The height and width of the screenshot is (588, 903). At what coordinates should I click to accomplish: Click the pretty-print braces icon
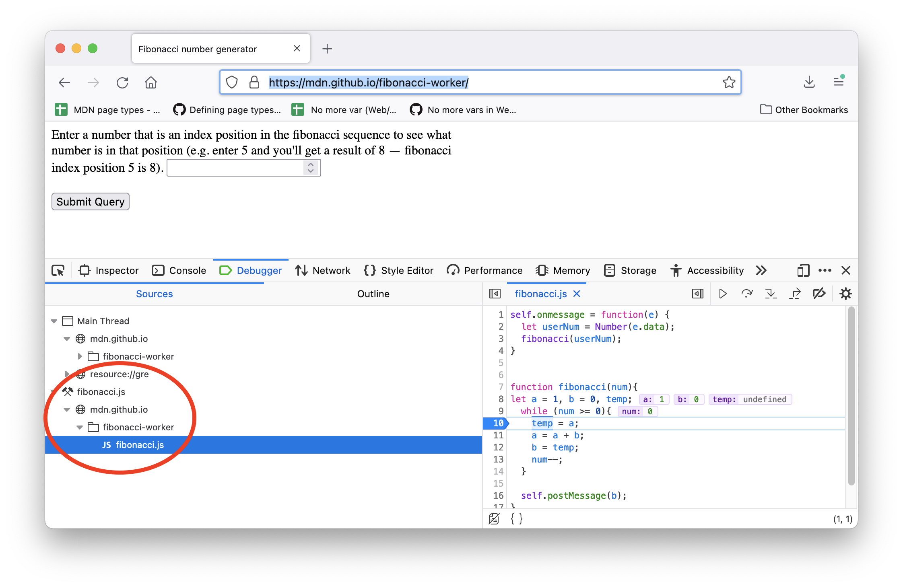pyautogui.click(x=516, y=519)
